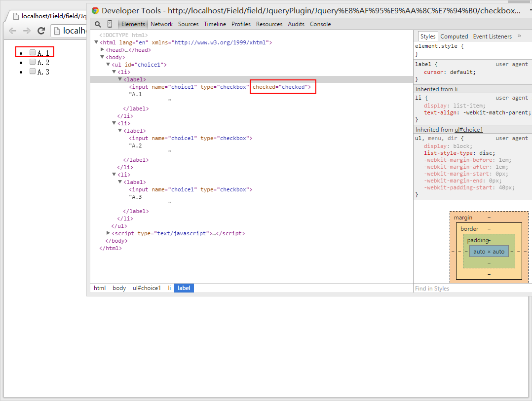Viewport: 532px width, 401px height.
Task: Collapse the second li node
Action: [x=114, y=123]
